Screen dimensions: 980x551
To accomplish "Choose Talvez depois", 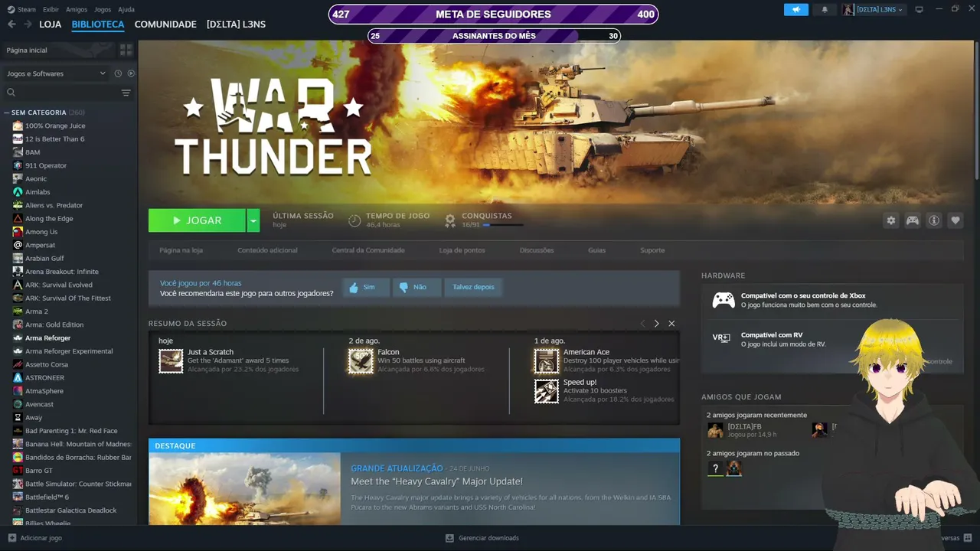I will click(x=473, y=287).
